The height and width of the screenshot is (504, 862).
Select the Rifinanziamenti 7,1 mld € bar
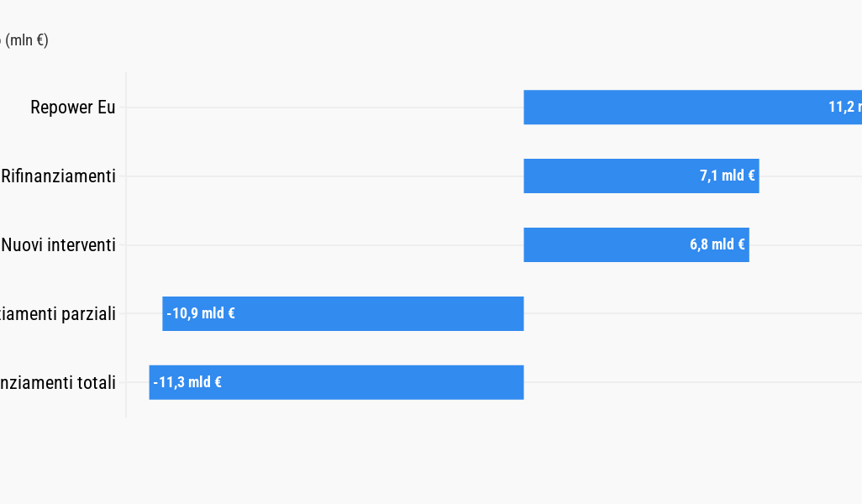(x=642, y=176)
